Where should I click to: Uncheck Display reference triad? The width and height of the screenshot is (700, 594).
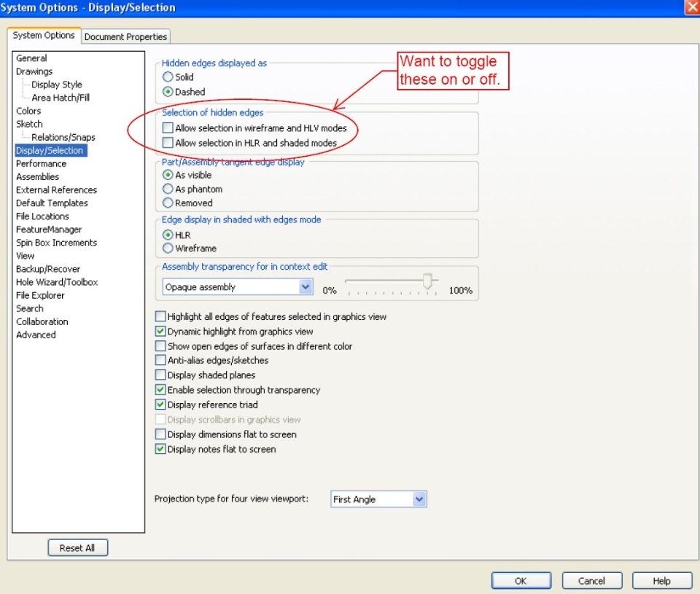[x=160, y=405]
